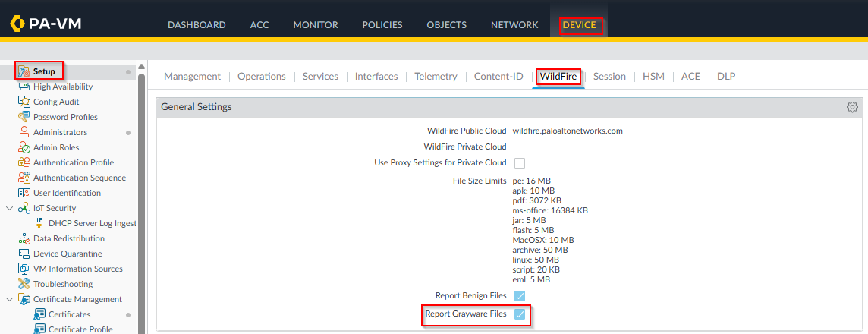Switch to the Session sub-tab
Image resolution: width=868 pixels, height=334 pixels.
point(609,77)
